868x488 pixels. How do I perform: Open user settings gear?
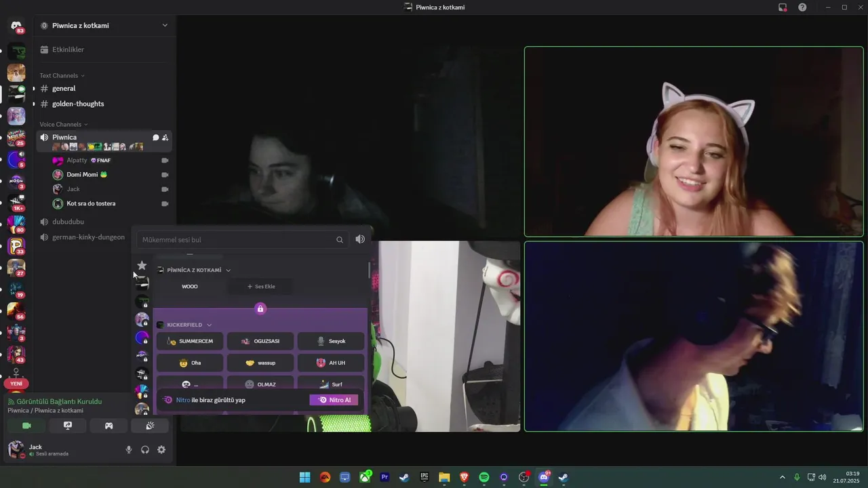[x=161, y=449]
